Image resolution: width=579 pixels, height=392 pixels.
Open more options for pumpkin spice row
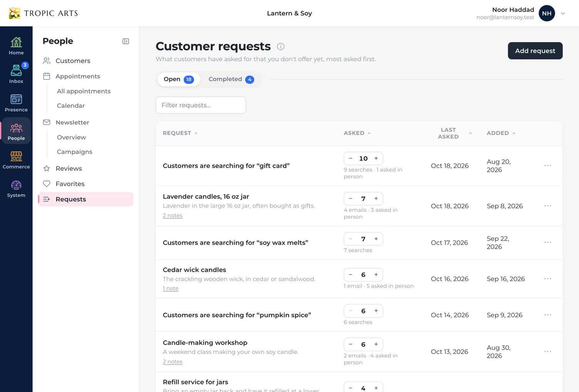coord(547,315)
